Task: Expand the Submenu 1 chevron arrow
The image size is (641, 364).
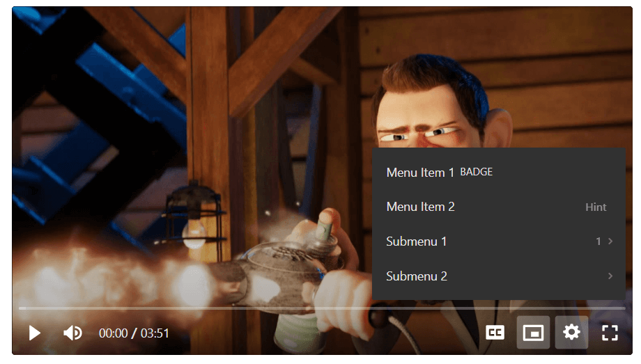Action: click(x=610, y=242)
